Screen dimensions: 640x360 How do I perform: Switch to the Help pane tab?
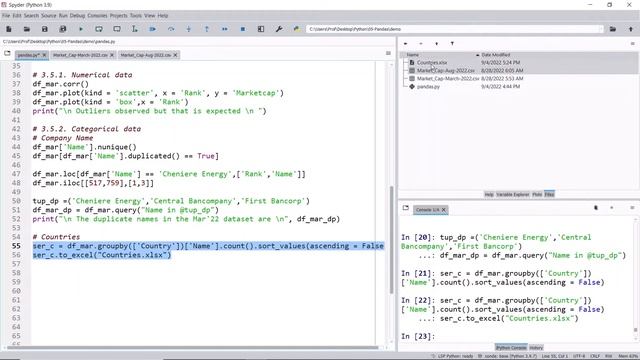(x=489, y=194)
